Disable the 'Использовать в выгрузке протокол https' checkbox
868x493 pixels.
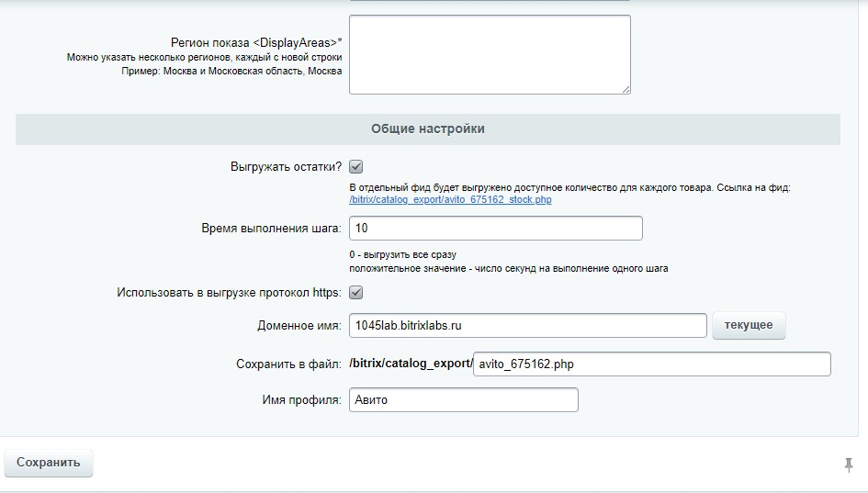356,293
